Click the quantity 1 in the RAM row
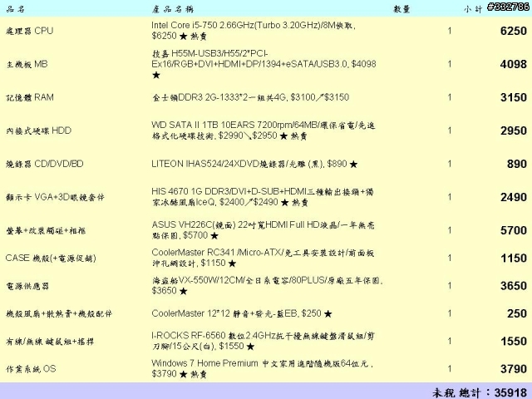Screen dimensions: 532x399 (449, 97)
